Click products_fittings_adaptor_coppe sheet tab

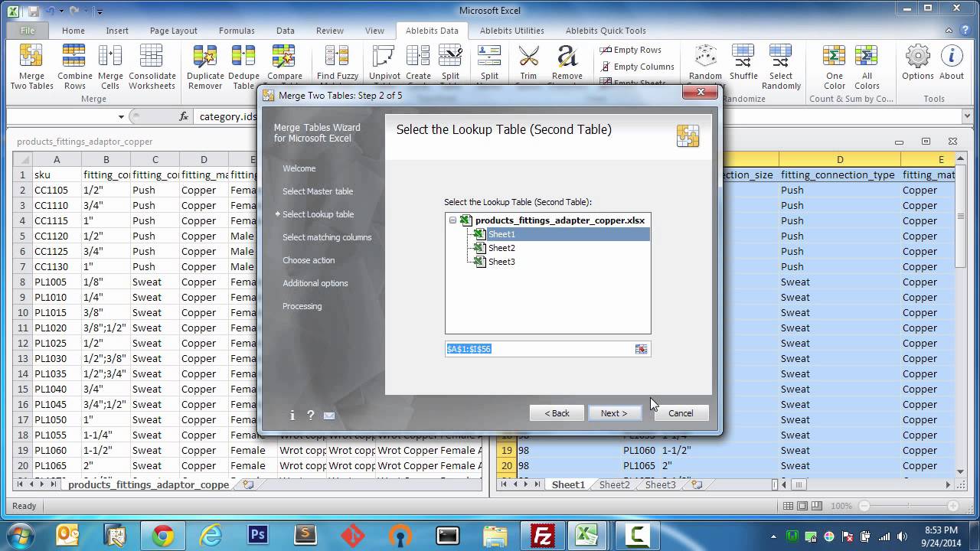click(x=149, y=484)
